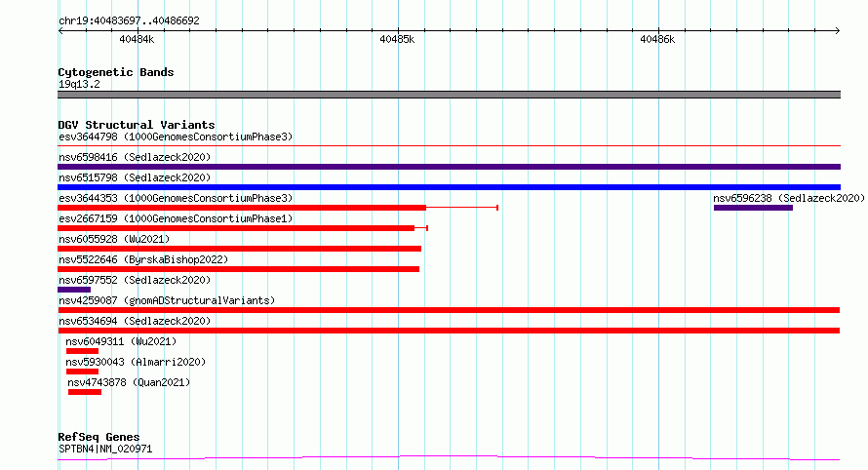Click the nsv6597552 short purple bar
Image resolution: width=868 pixels, height=470 pixels.
click(x=74, y=290)
